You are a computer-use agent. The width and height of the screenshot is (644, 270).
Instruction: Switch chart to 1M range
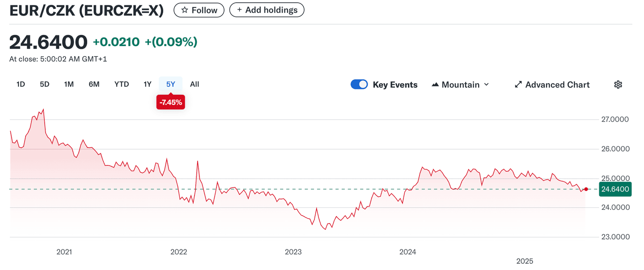point(69,84)
